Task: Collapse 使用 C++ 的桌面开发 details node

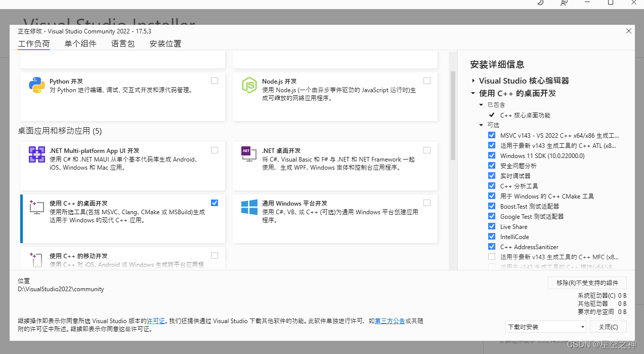Action: (473, 93)
